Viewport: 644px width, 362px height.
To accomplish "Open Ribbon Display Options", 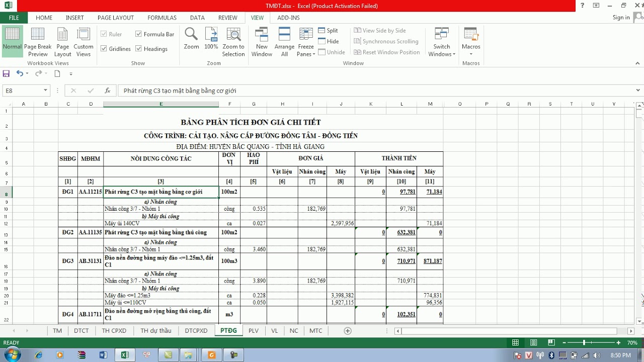I will [x=596, y=6].
